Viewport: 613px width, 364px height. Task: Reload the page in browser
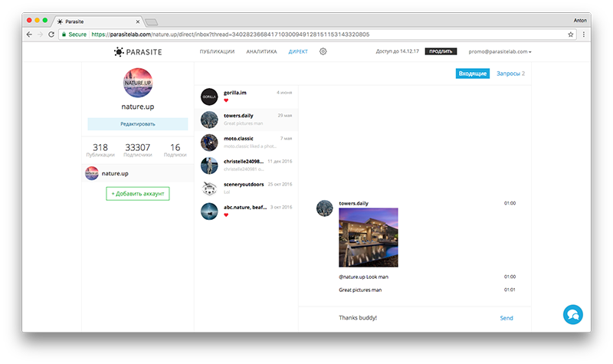pyautogui.click(x=51, y=34)
